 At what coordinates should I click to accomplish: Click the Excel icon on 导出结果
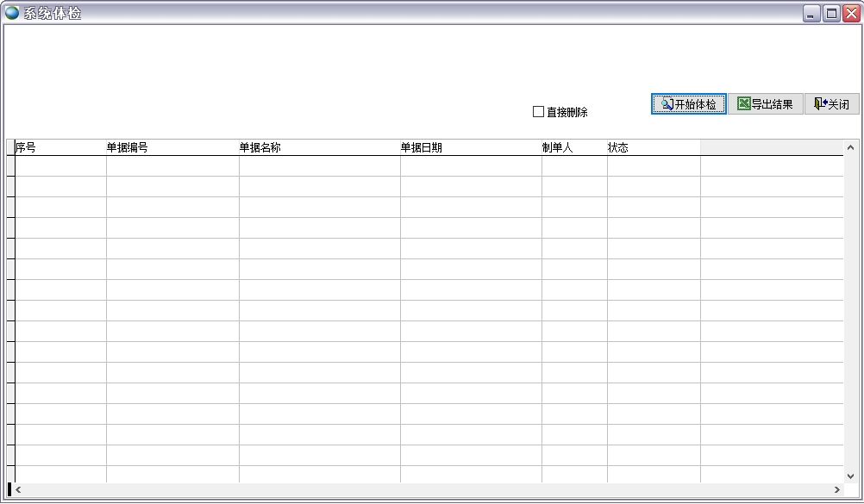point(742,104)
